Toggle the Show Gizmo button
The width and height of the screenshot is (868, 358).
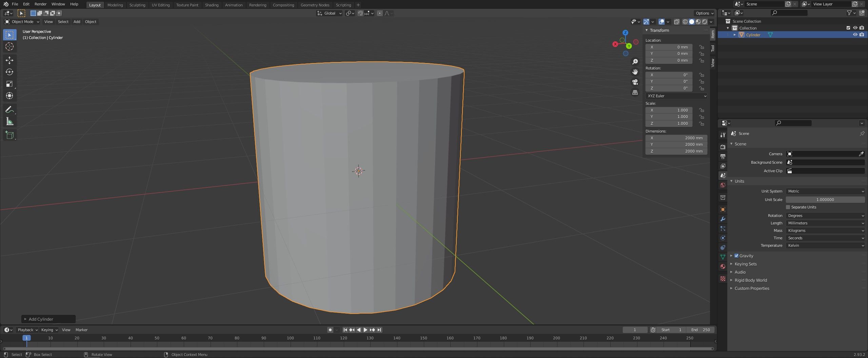click(x=646, y=22)
